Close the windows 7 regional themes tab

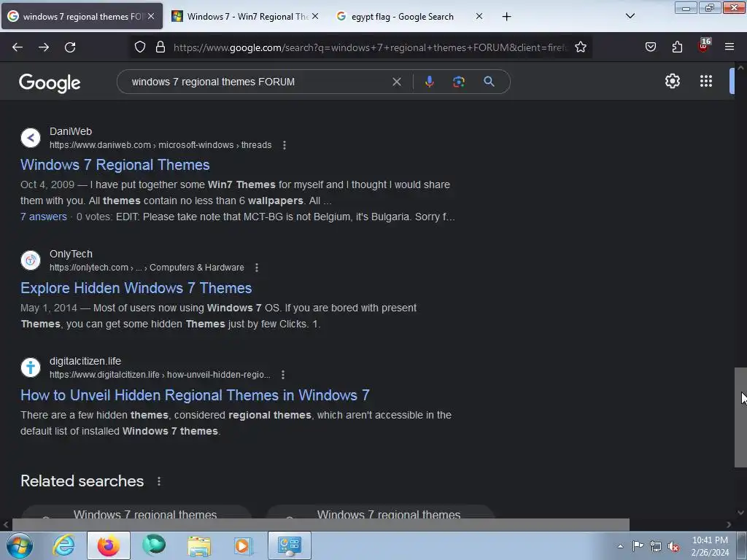coord(151,16)
